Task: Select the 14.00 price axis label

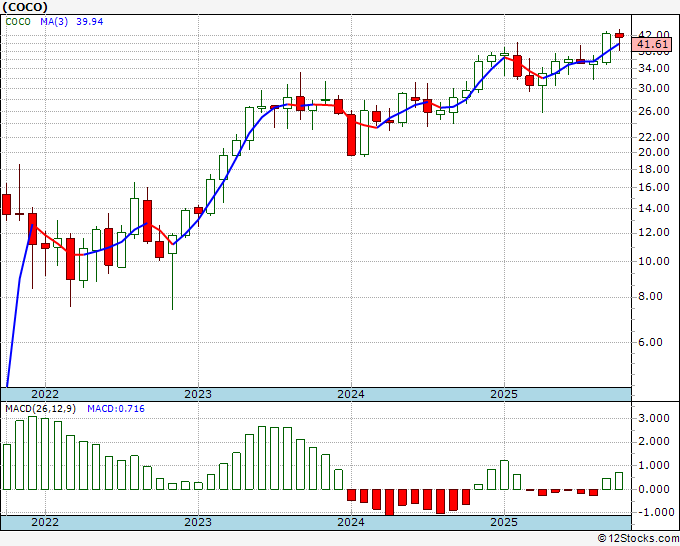Action: pyautogui.click(x=654, y=208)
